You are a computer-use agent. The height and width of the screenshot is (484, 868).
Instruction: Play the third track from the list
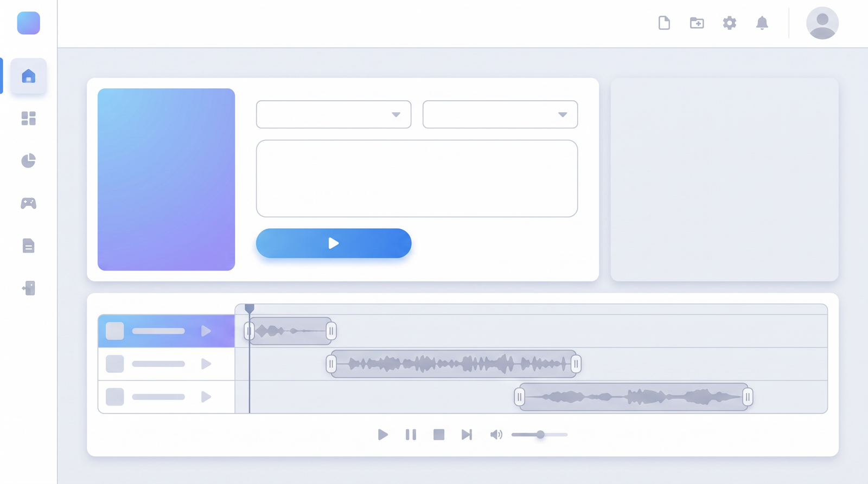(x=206, y=397)
